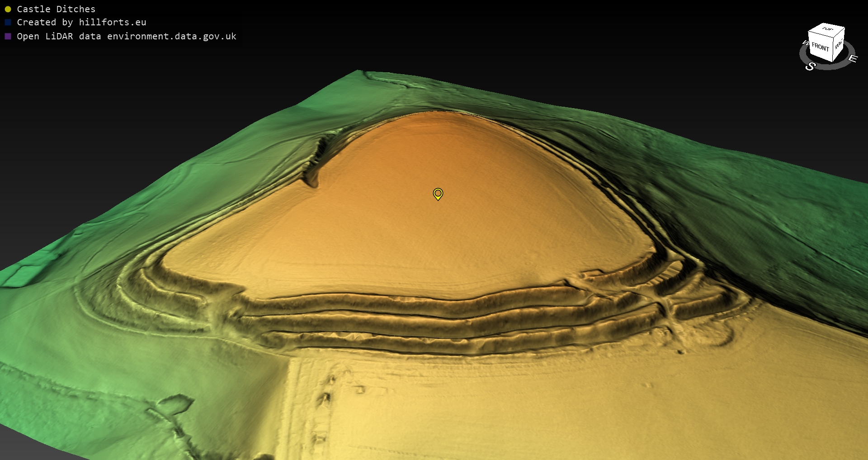The width and height of the screenshot is (868, 460).
Task: Click the purple square legend swatch
Action: click(8, 36)
